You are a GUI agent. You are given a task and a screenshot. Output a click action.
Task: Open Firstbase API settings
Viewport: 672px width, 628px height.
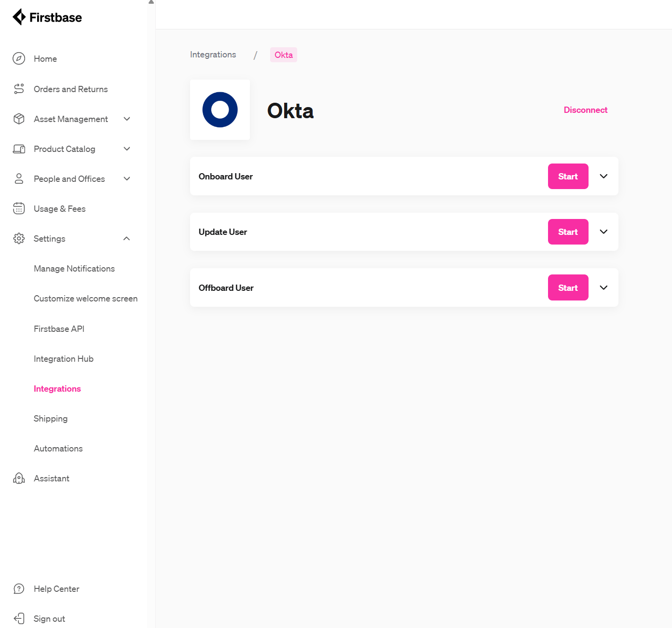tap(59, 329)
